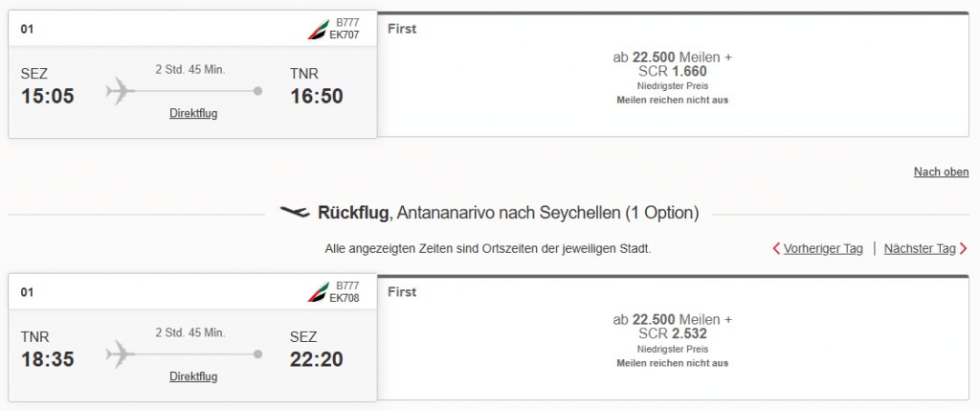Click the airplane icon on the TNR–SEZ flight

pyautogui.click(x=121, y=354)
